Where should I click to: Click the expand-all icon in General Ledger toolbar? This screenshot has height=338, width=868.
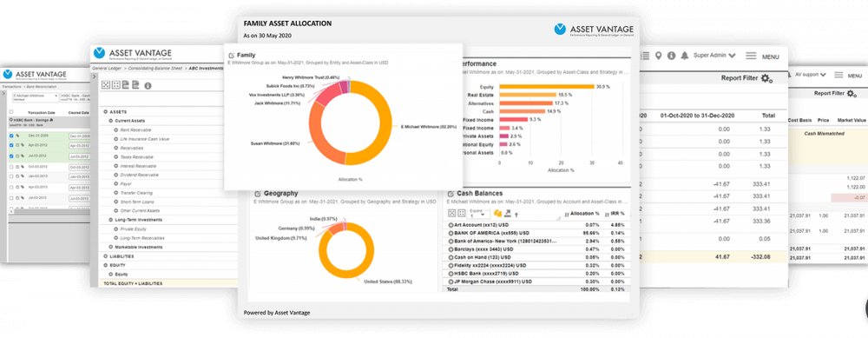(x=106, y=85)
